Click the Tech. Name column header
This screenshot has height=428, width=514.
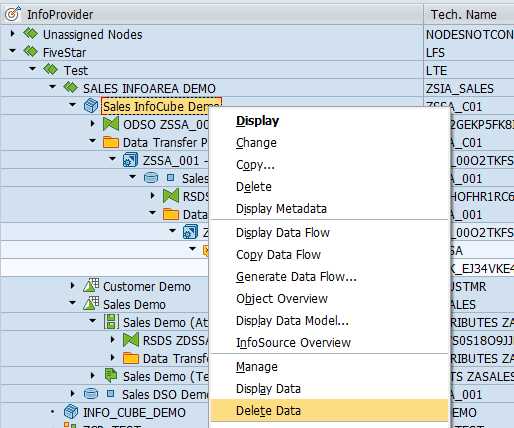click(463, 14)
